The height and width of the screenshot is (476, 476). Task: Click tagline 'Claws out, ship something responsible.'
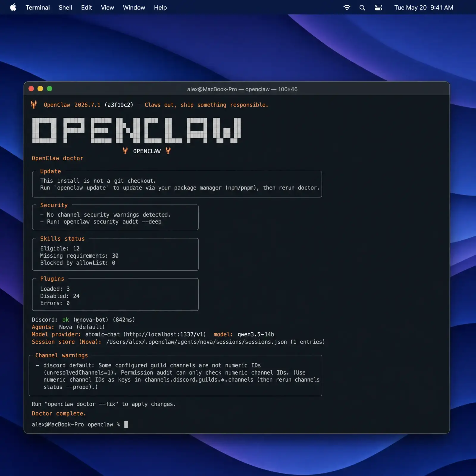coord(206,105)
